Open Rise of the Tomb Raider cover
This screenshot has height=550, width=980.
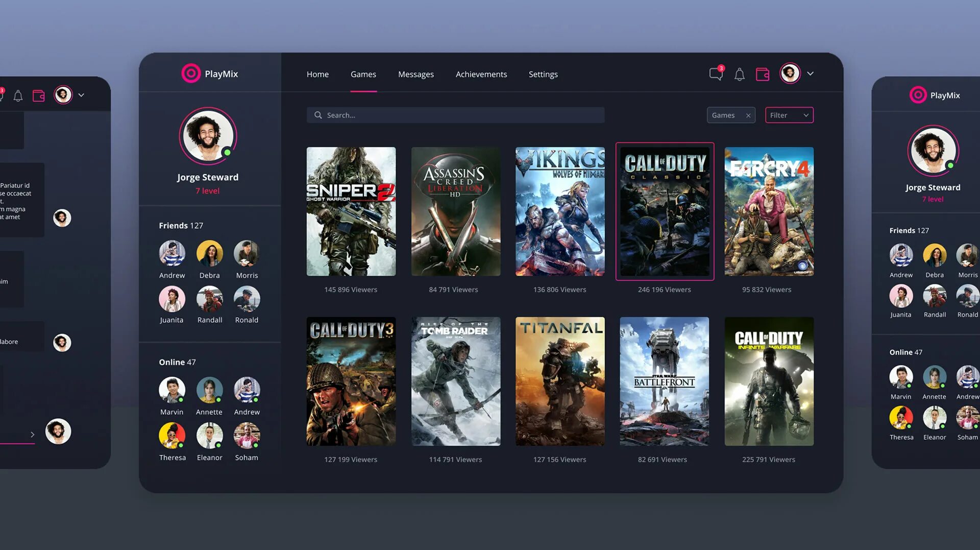(456, 381)
